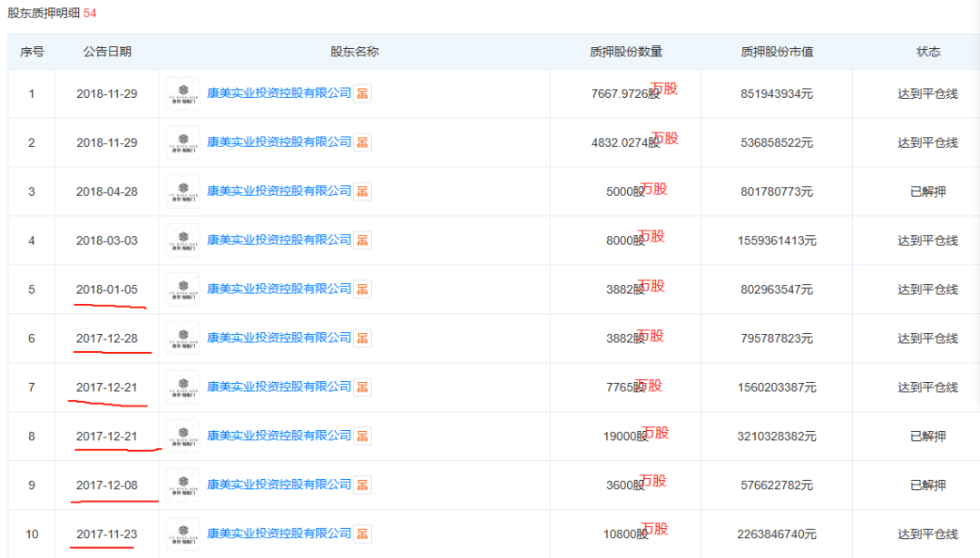Click the company logo in row 10
Screen dimensions: 980x558
(x=183, y=534)
